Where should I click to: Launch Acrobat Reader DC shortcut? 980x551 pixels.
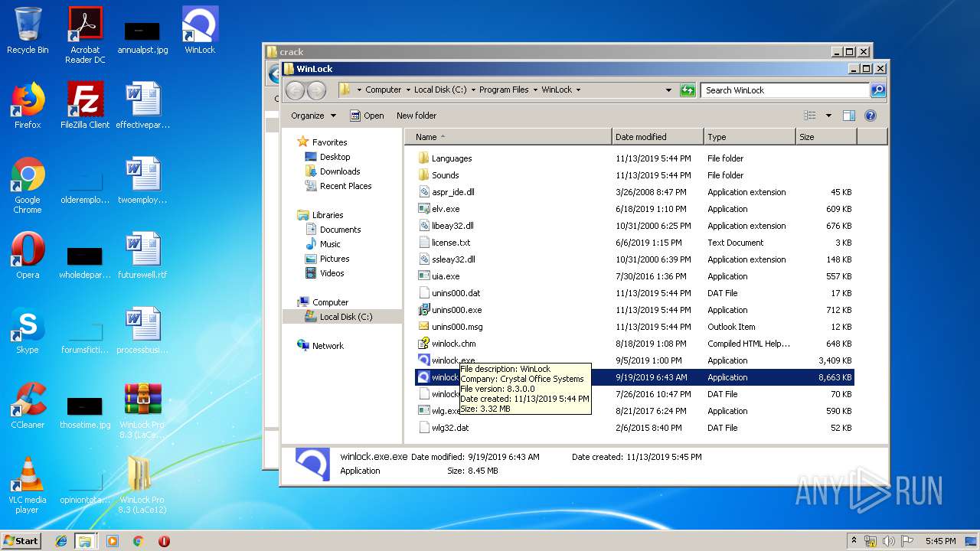[x=85, y=35]
